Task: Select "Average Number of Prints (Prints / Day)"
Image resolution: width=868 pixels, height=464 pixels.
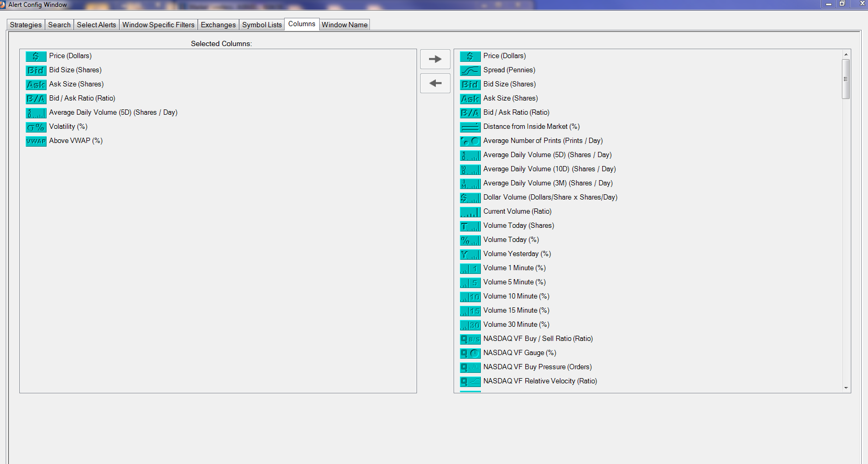Action: pyautogui.click(x=543, y=141)
